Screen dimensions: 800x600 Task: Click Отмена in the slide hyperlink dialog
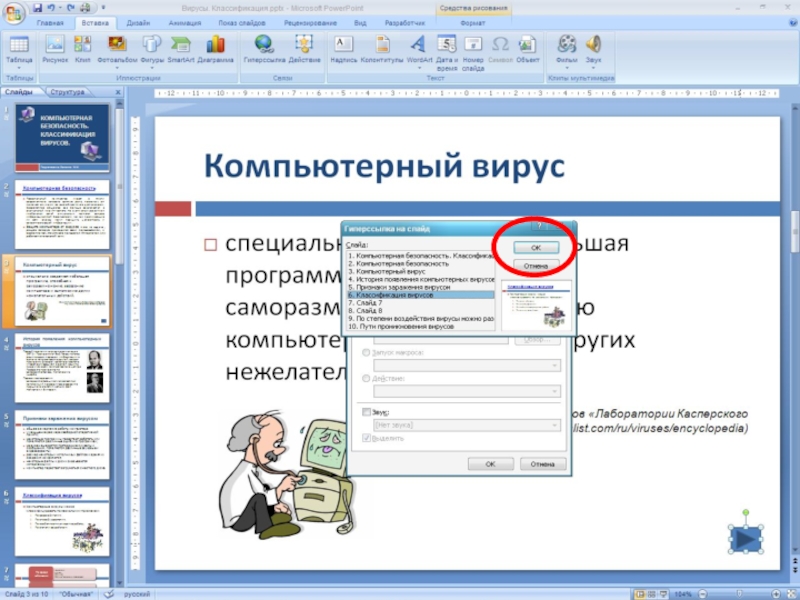coord(535,266)
